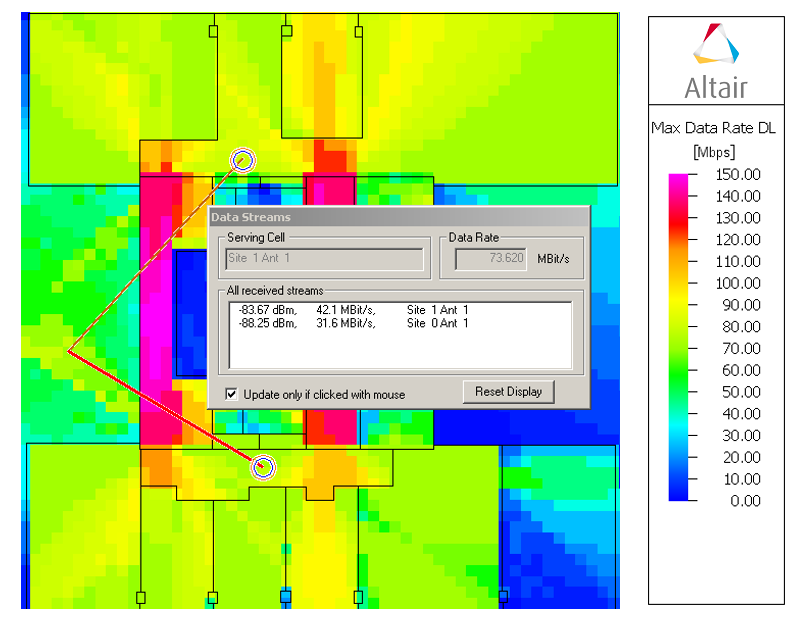796x619 pixels.
Task: Toggle 'Update only if clicked with mouse' checkbox
Action: pos(232,394)
